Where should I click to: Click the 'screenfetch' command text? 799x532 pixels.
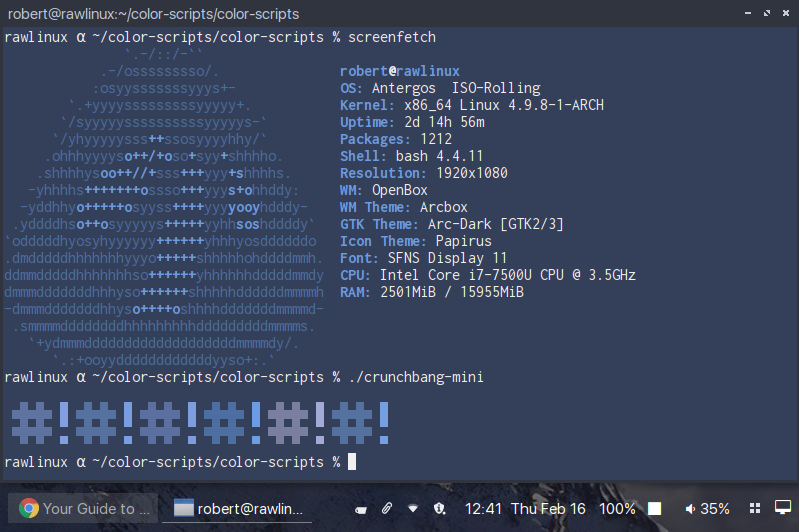tap(392, 37)
